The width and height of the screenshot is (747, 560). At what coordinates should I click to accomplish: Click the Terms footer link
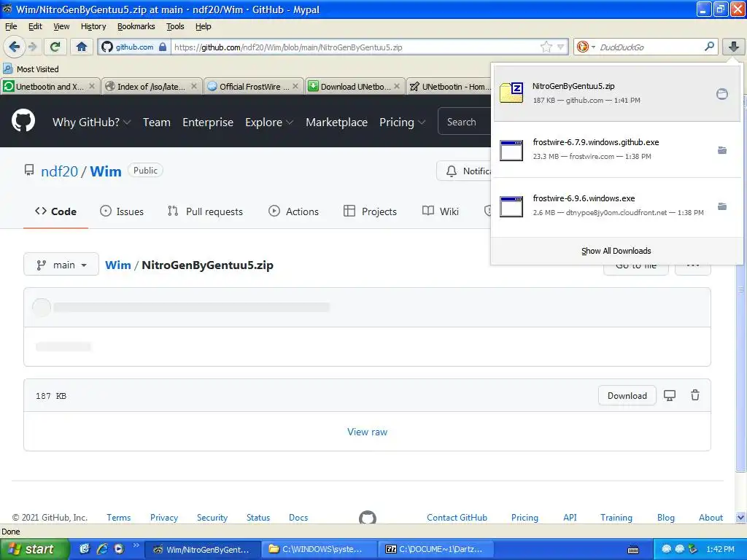(118, 517)
